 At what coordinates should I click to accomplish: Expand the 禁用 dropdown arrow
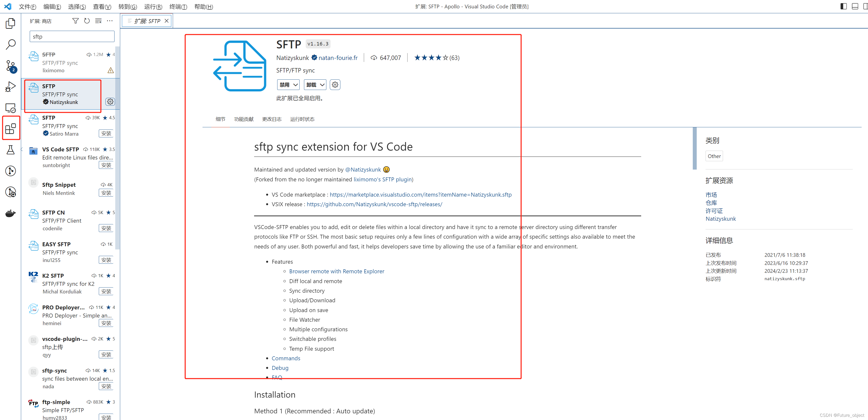[295, 85]
